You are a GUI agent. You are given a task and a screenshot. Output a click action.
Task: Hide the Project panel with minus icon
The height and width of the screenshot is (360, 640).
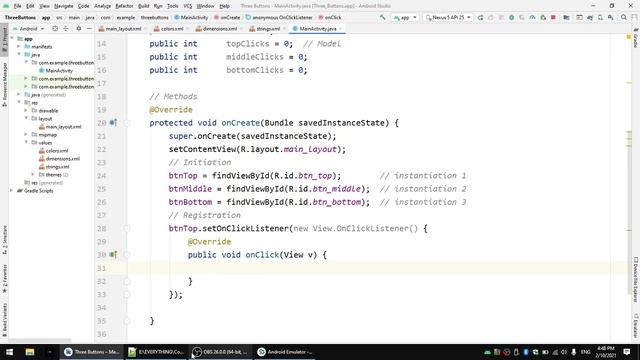[89, 29]
